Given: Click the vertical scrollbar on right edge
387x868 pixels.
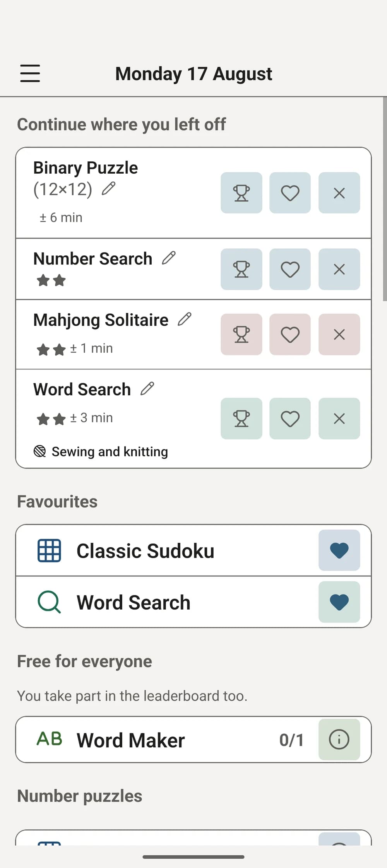Looking at the screenshot, I should tap(385, 199).
